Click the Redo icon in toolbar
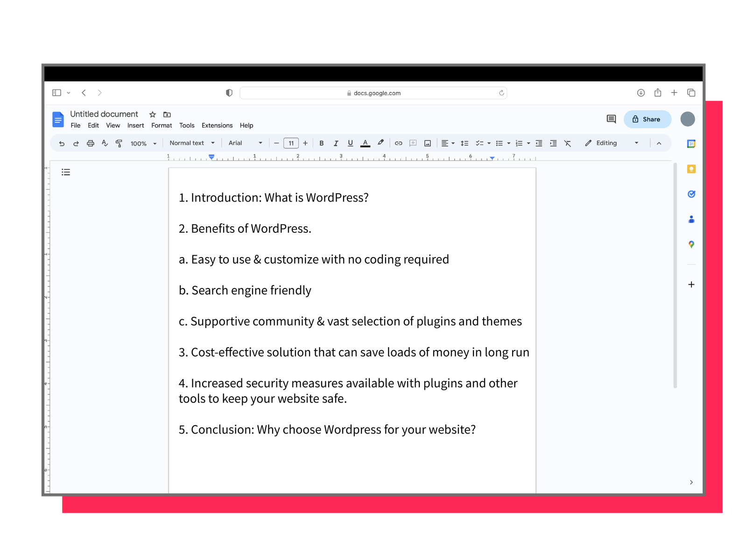The height and width of the screenshot is (560, 747). pyautogui.click(x=76, y=143)
